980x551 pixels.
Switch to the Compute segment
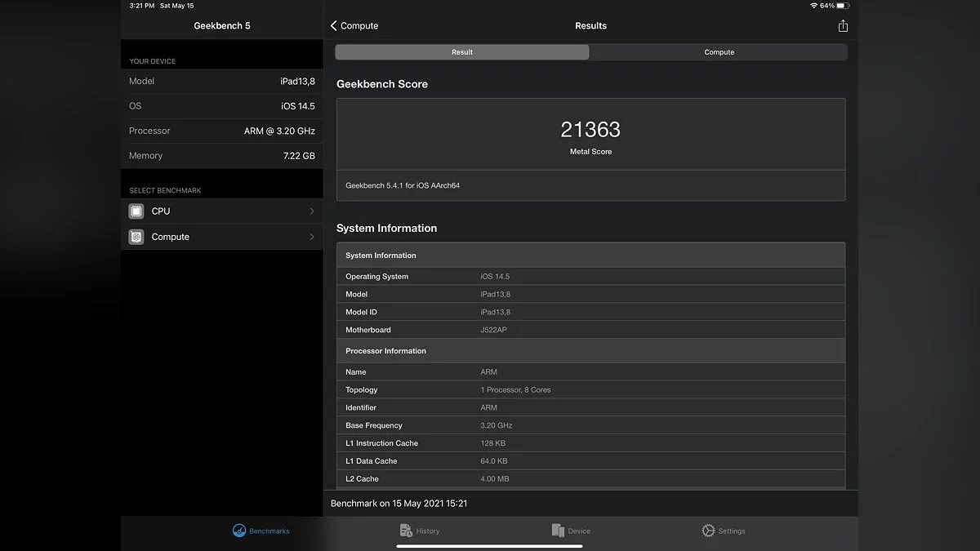pos(719,52)
